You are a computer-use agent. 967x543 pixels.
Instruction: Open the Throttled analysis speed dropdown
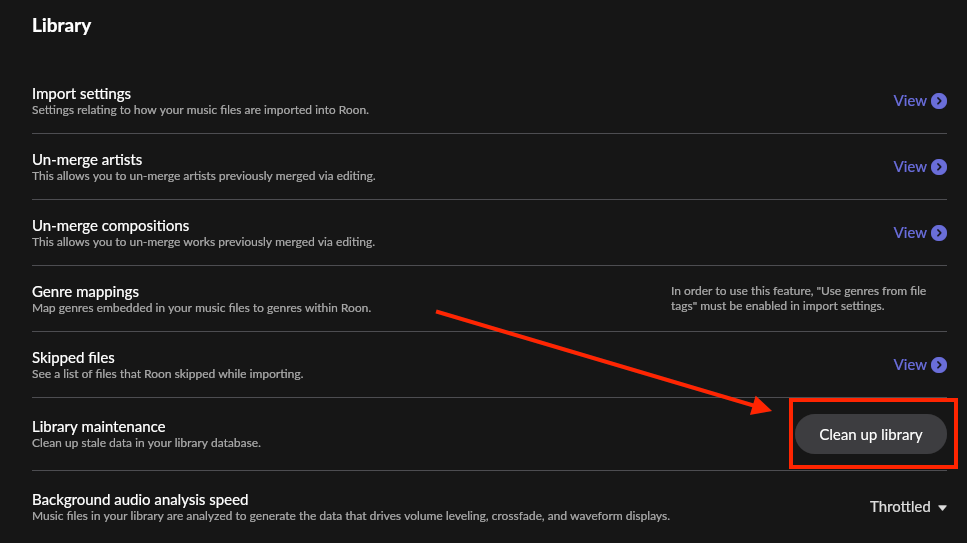coord(908,507)
